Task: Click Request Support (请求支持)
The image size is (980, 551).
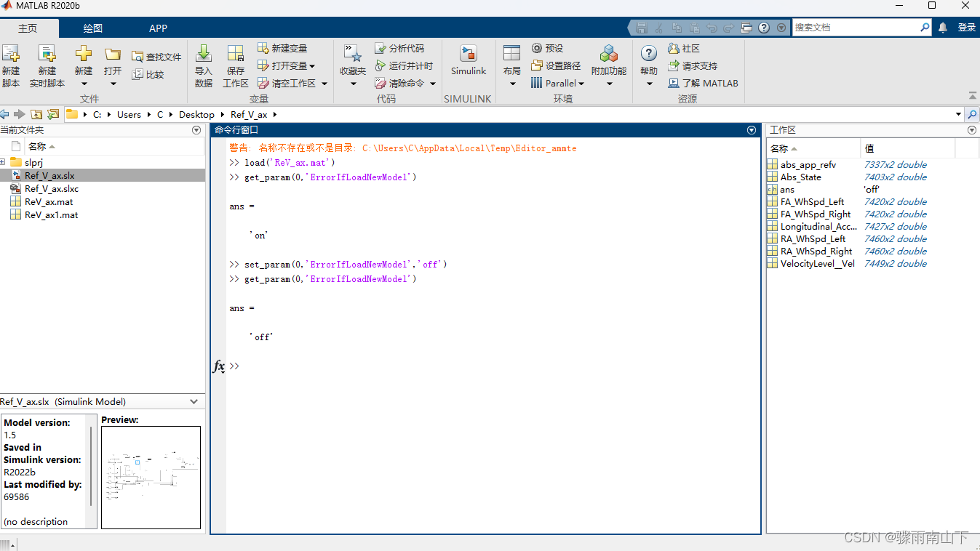Action: pyautogui.click(x=693, y=65)
